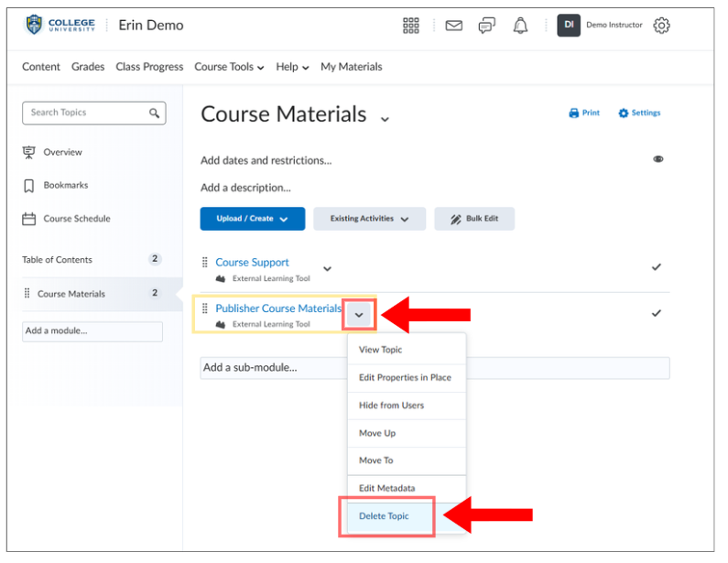
Task: Toggle module visibility eye icon
Action: coord(657,159)
